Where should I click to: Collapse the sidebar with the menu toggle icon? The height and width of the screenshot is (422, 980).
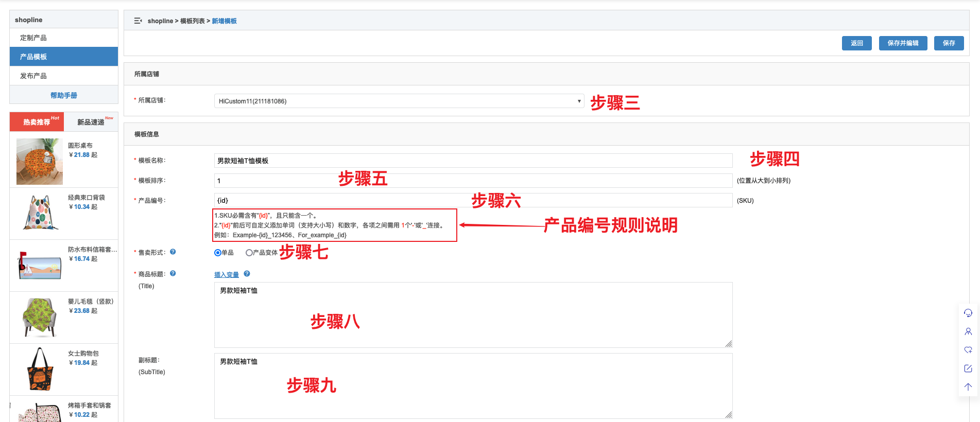point(138,21)
